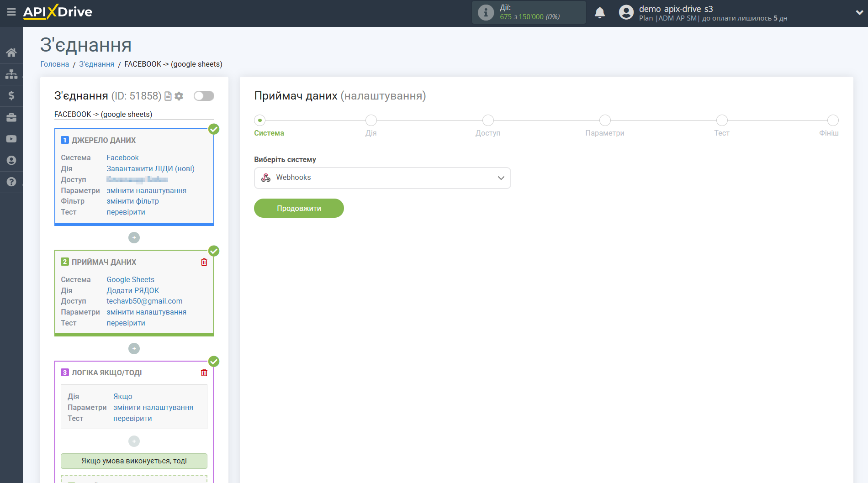
Task: Open the home sidebar icon
Action: click(11, 52)
